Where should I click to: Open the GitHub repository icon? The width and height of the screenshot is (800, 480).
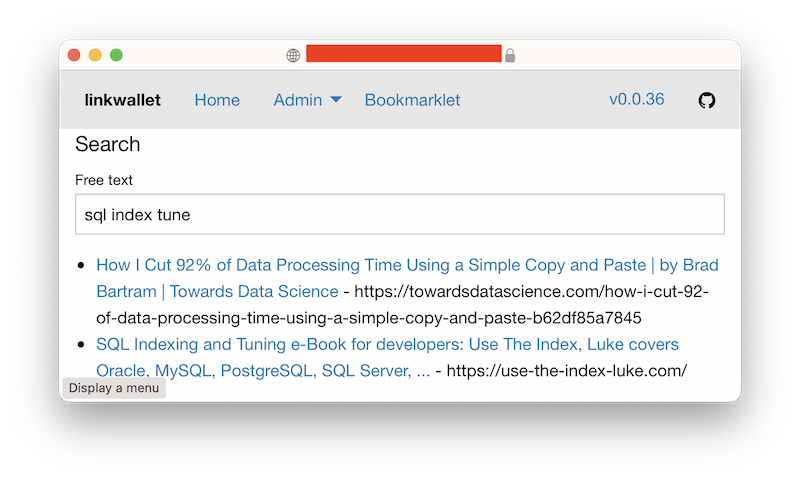(707, 100)
